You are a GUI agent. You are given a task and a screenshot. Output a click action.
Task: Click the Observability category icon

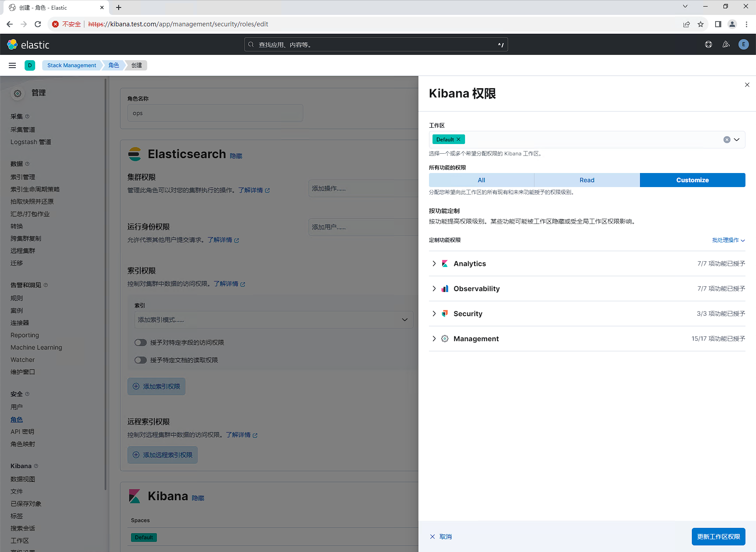pyautogui.click(x=445, y=289)
